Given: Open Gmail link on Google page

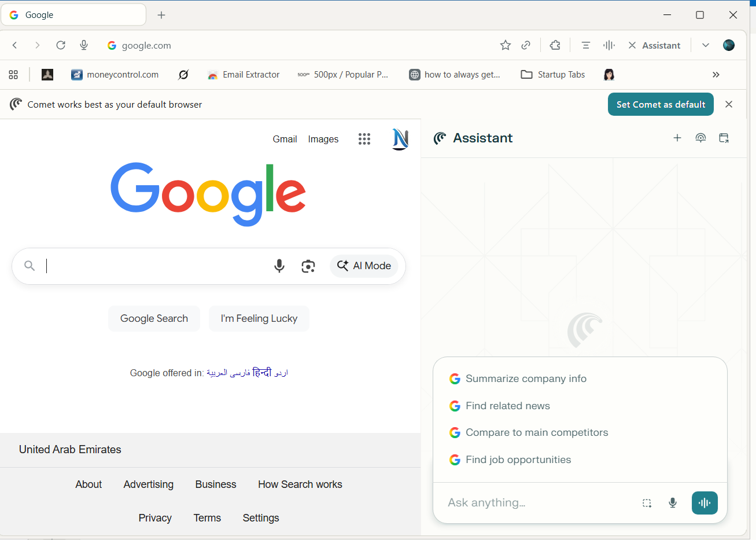Looking at the screenshot, I should click(285, 139).
